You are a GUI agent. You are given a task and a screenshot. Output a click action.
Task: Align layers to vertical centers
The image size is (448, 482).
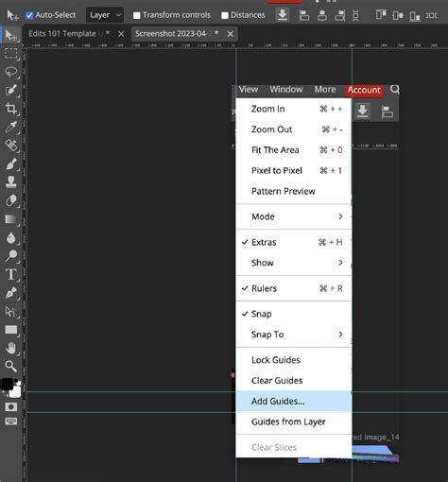point(398,15)
